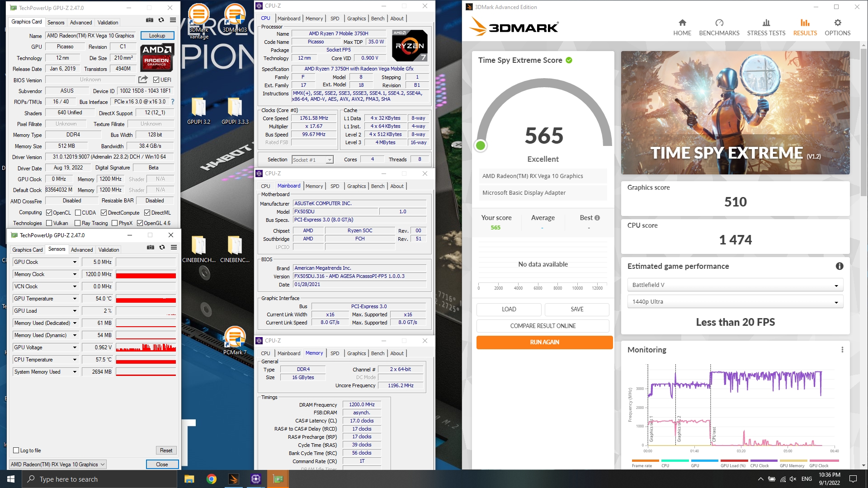Image resolution: width=868 pixels, height=488 pixels.
Task: Open GPUPI 3.2 desktop folder
Action: [199, 111]
